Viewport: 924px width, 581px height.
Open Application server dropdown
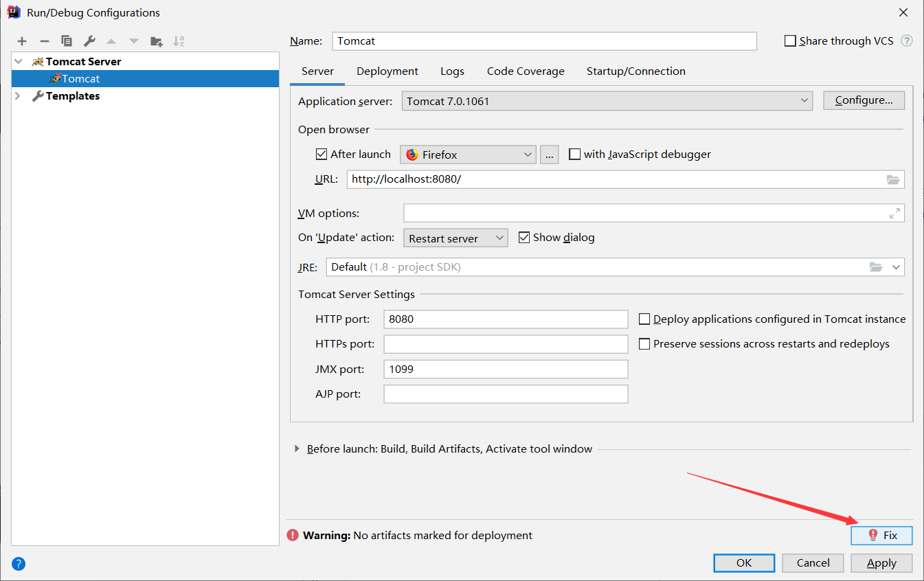coord(607,101)
